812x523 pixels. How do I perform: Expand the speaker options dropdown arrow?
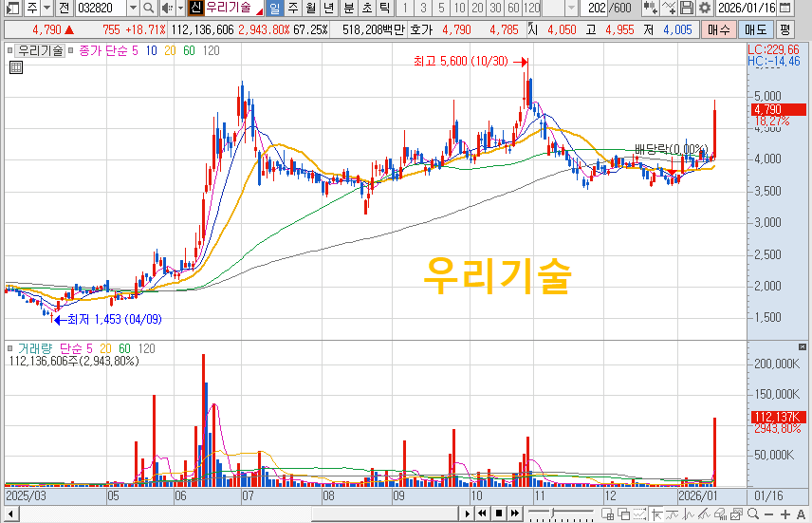(180, 8)
